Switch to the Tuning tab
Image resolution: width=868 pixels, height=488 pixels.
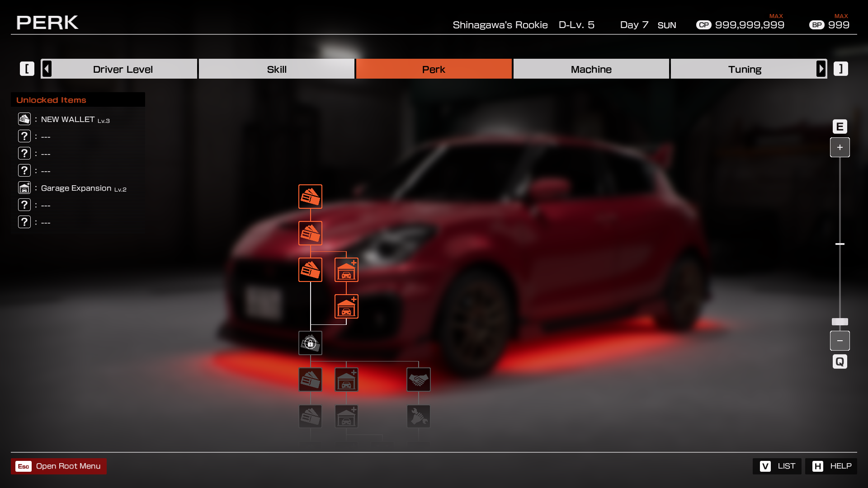coord(745,69)
